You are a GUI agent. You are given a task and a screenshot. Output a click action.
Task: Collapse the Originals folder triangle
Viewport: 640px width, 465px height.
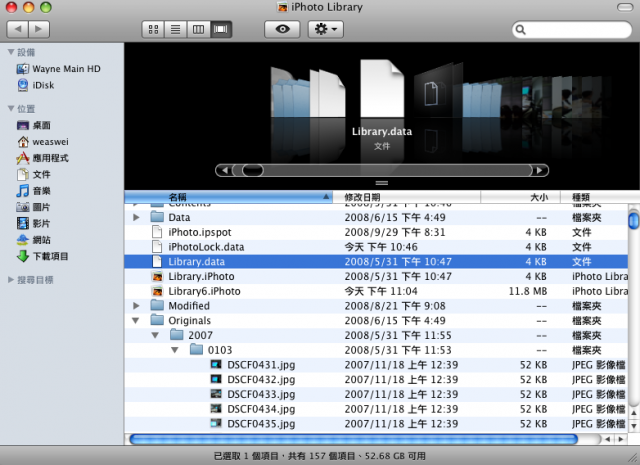[x=136, y=321]
